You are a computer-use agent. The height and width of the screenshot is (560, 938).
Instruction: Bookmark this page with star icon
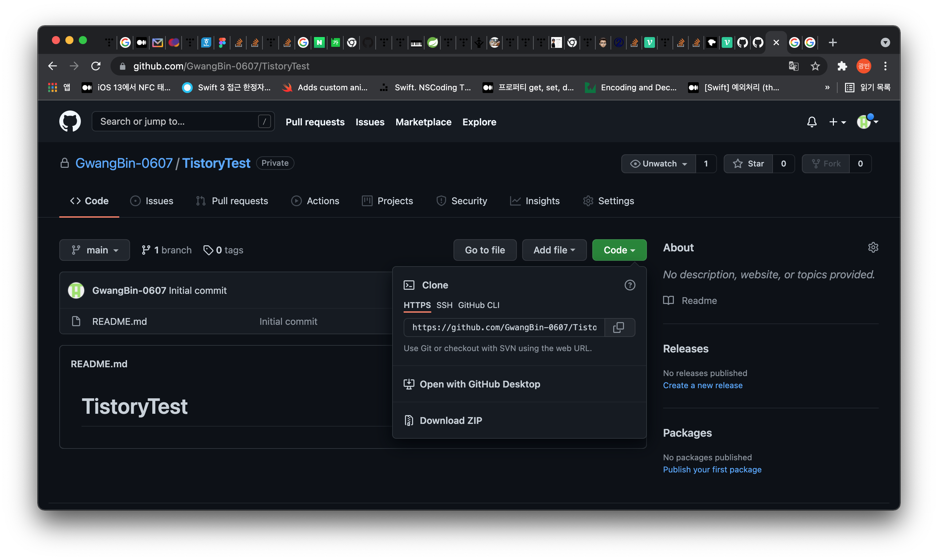815,66
